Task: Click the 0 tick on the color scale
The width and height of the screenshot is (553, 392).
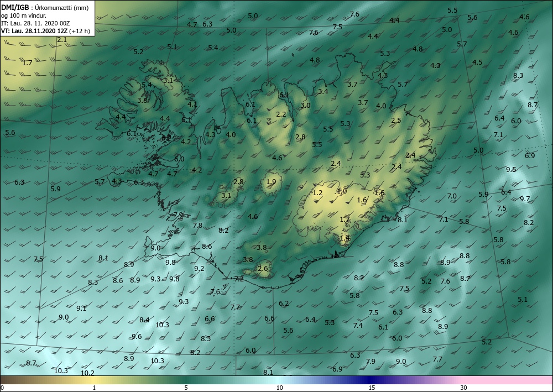Action: coord(2,388)
